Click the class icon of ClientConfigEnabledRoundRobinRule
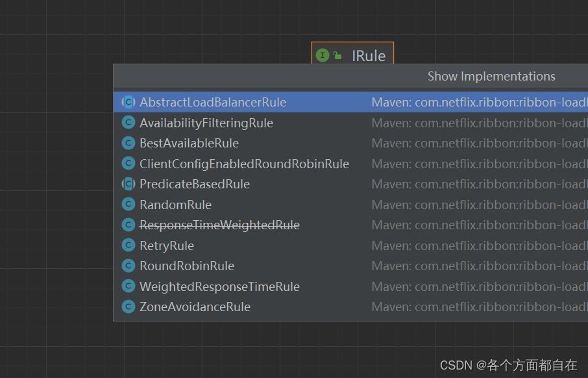Screen dimensions: 588x378 coord(129,163)
